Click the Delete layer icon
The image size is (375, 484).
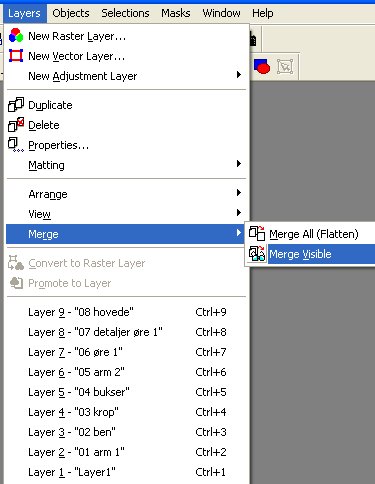(x=16, y=125)
